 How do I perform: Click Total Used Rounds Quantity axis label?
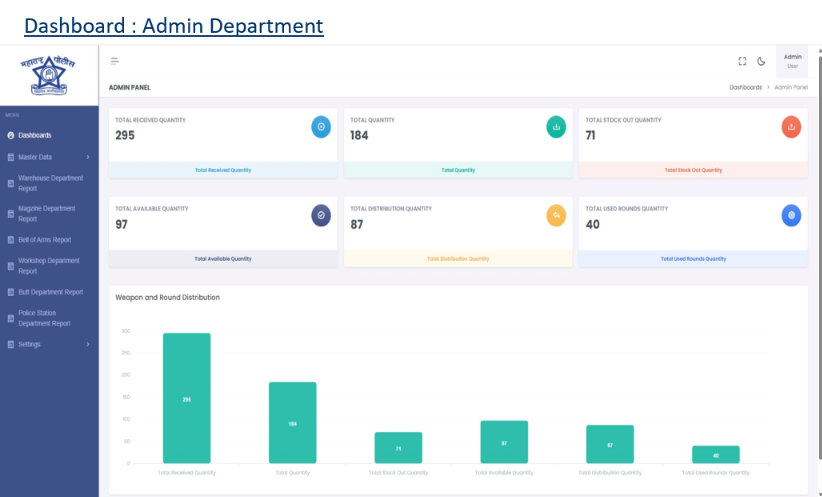click(x=716, y=473)
